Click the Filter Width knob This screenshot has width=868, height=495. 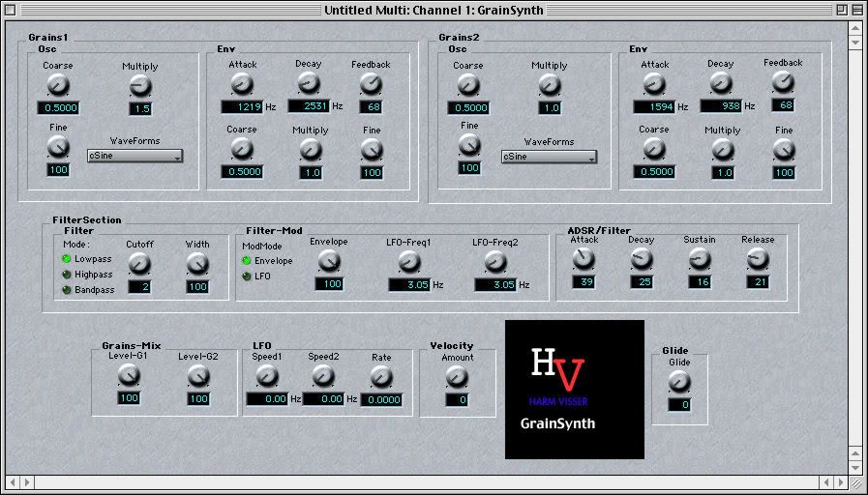(197, 264)
